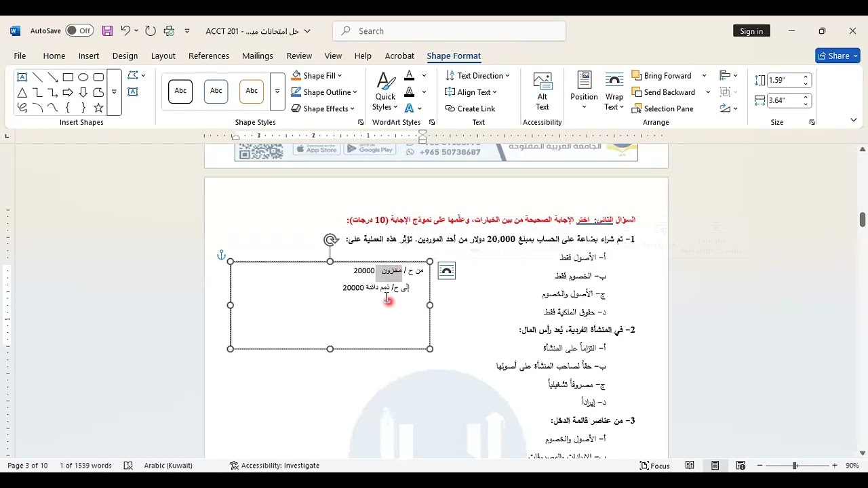Select the Down Arrow block shape
Screen dimensions: 868x488
tap(83, 93)
